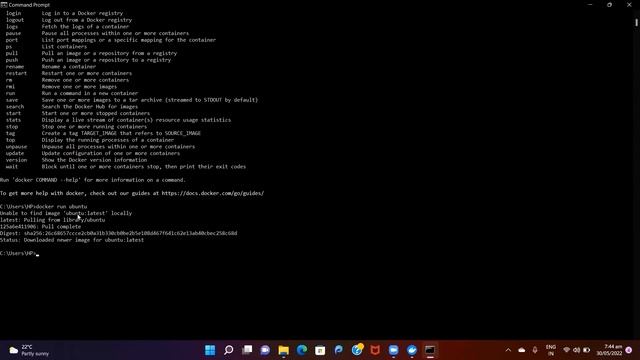Click 'run' Run a command row

(x=72, y=93)
